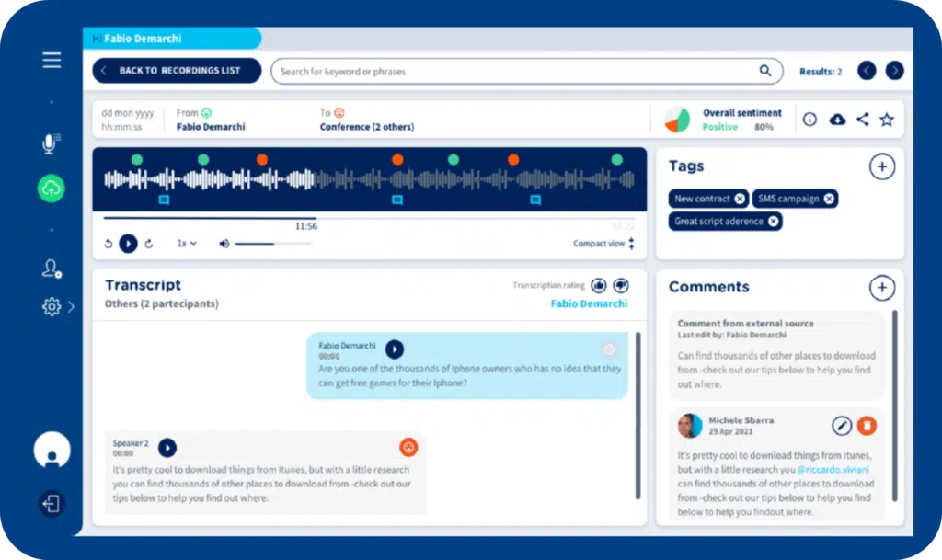The width and height of the screenshot is (942, 560).
Task: Share the recording using the share icon
Action: (x=863, y=119)
